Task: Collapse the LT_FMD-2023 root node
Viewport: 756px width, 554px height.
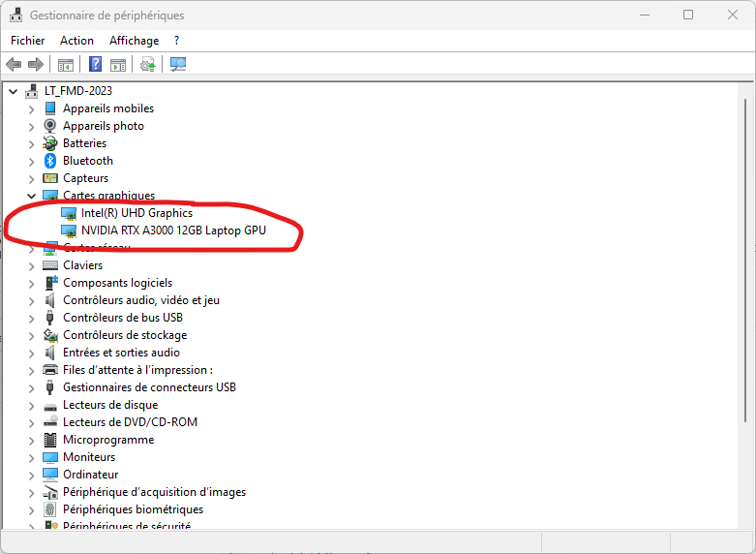Action: click(x=13, y=91)
